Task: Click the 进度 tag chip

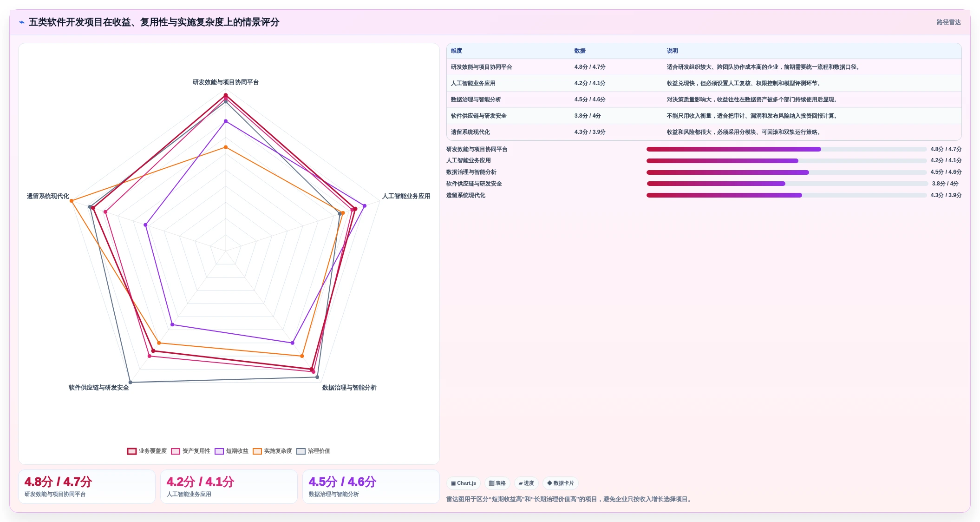Action: pyautogui.click(x=526, y=483)
